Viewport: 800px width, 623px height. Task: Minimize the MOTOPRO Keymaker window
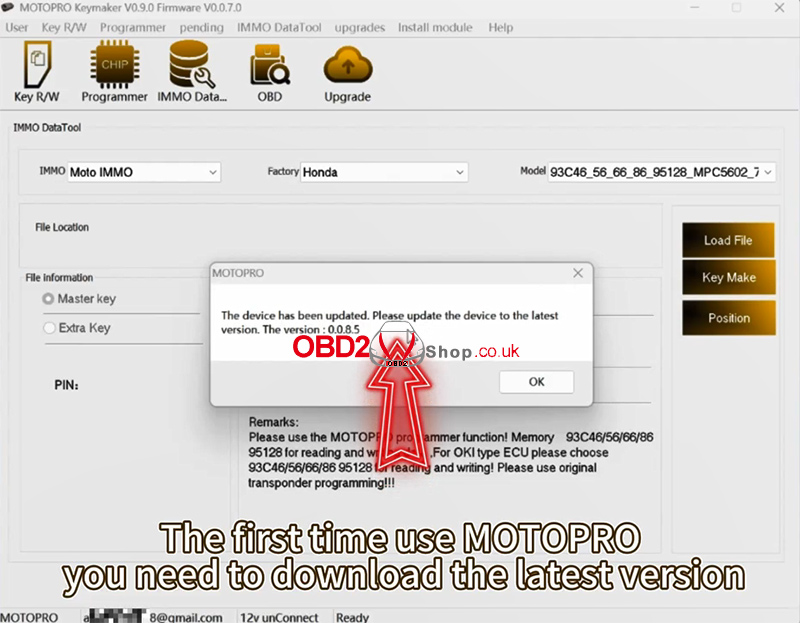[694, 8]
